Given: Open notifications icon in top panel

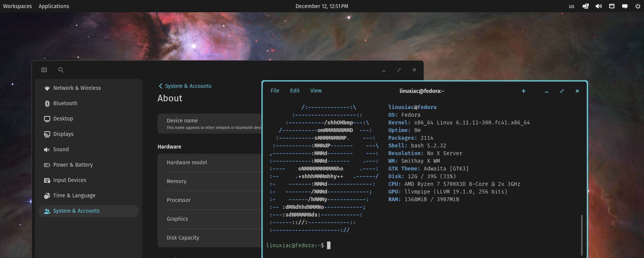Looking at the screenshot, I should point(625,6).
